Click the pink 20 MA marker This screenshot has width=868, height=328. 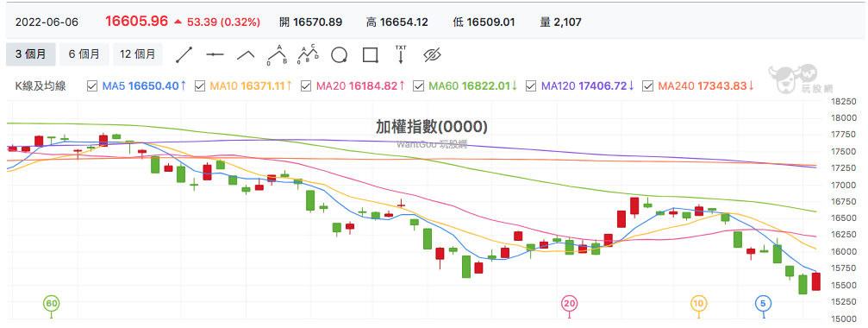569,303
